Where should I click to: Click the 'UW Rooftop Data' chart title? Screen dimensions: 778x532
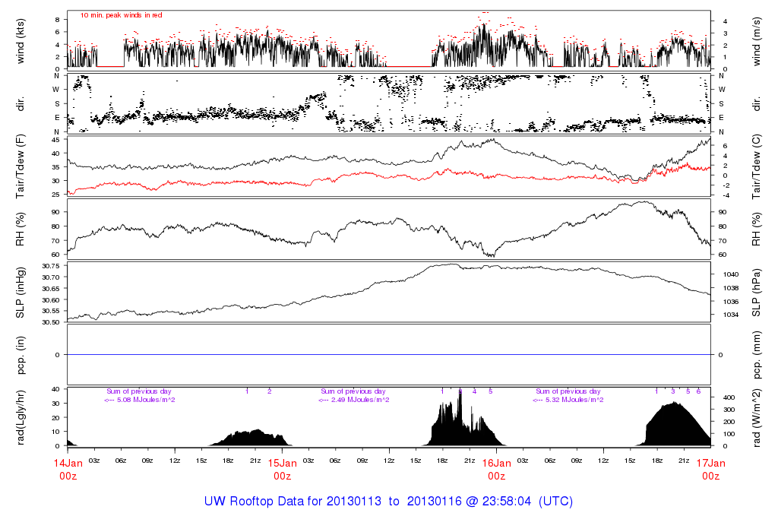(x=388, y=502)
